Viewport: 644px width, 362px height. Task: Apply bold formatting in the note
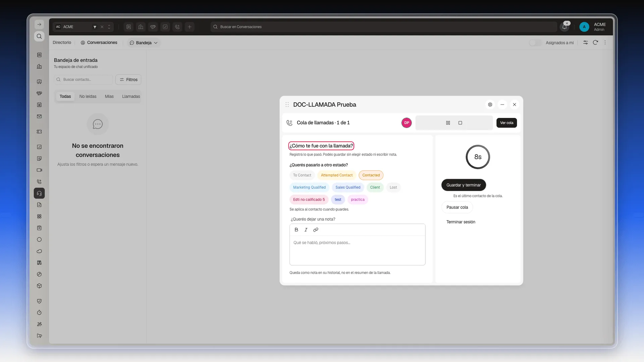pyautogui.click(x=296, y=230)
